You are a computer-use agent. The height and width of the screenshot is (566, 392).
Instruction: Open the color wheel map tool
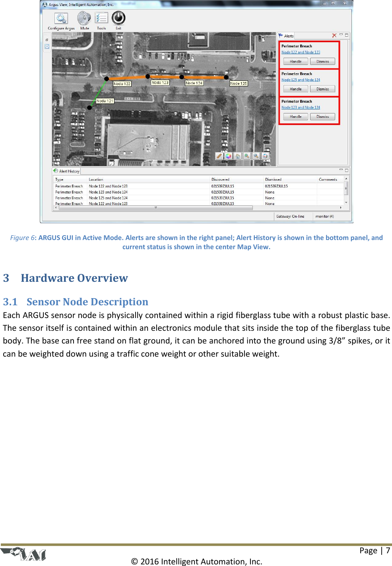(x=228, y=156)
